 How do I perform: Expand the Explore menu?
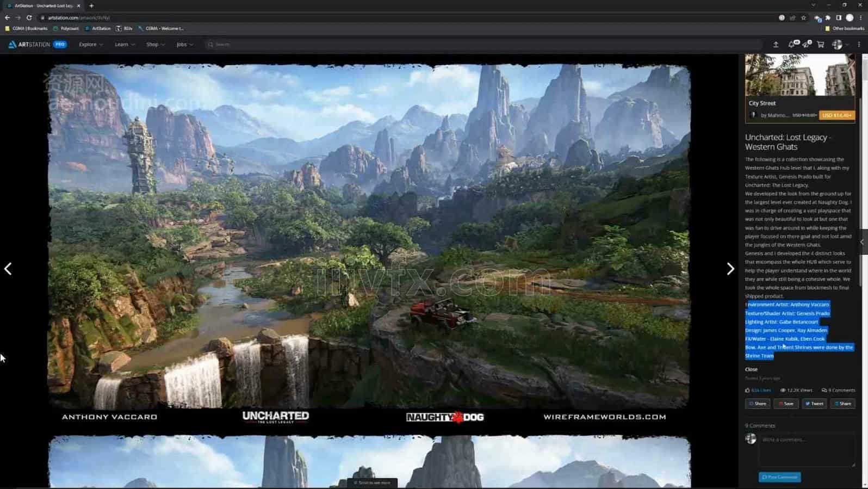click(x=91, y=45)
